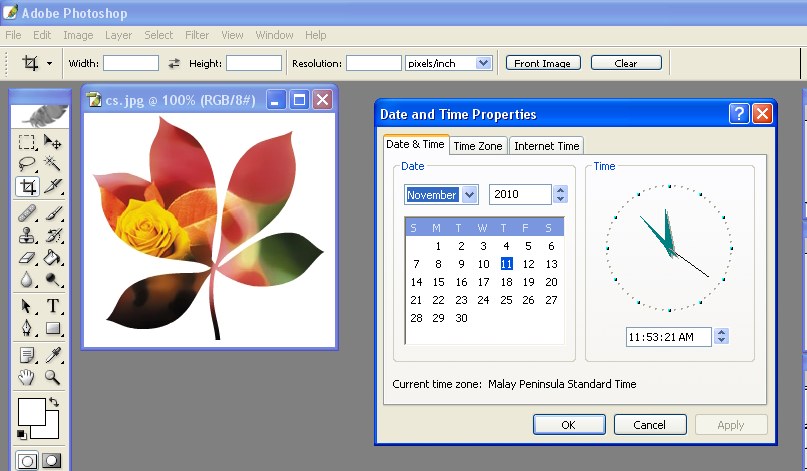Viewport: 807px width, 471px height.
Task: Select the Slice tool
Action: (x=52, y=186)
